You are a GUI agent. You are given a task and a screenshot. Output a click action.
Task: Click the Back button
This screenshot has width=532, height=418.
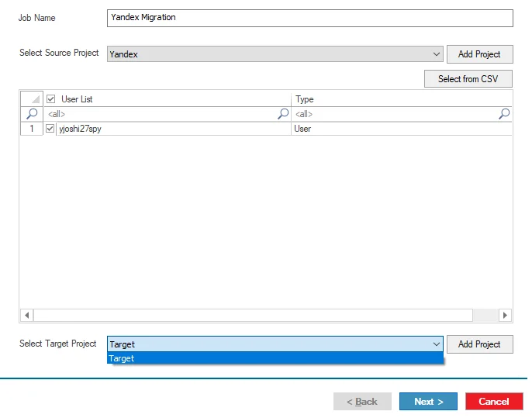(362, 402)
